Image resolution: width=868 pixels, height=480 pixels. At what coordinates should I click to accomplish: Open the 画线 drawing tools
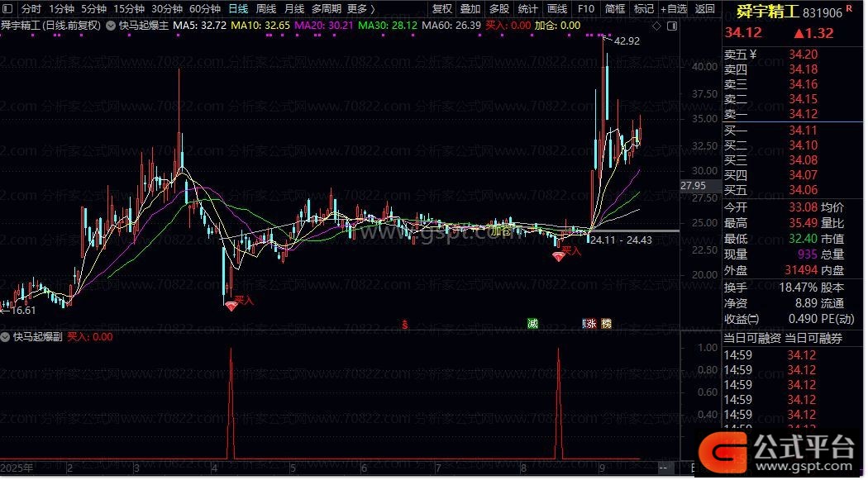(557, 9)
